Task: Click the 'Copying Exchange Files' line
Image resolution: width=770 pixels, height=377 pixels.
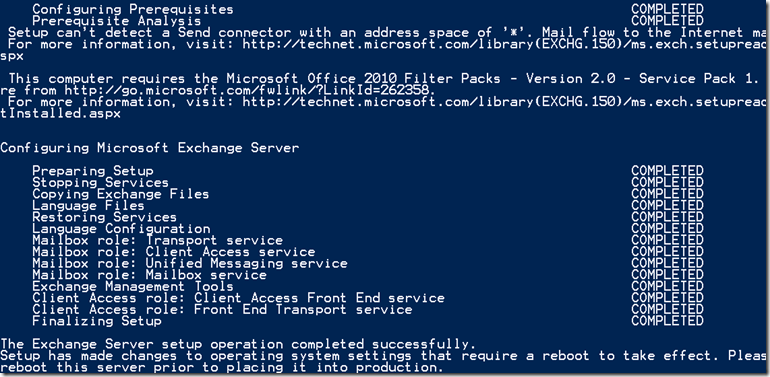Action: (121, 194)
